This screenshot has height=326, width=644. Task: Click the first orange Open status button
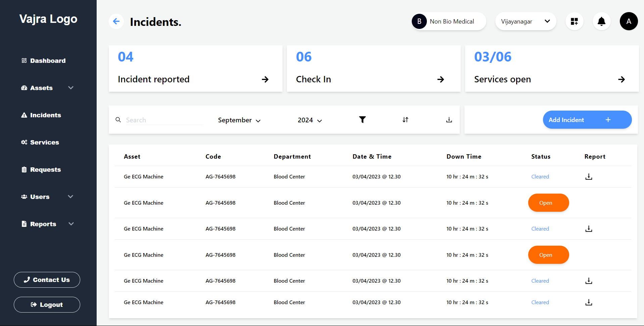548,203
